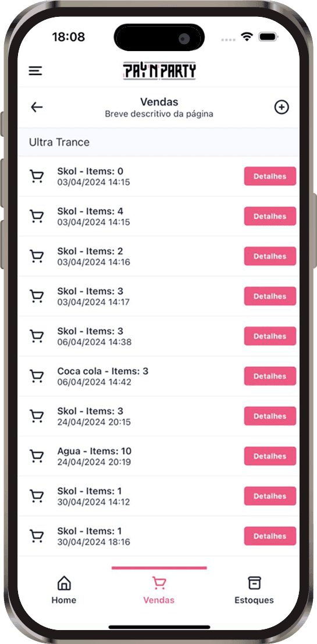Click cart icon beside Coca cola sale
317x644 pixels.
(x=37, y=376)
